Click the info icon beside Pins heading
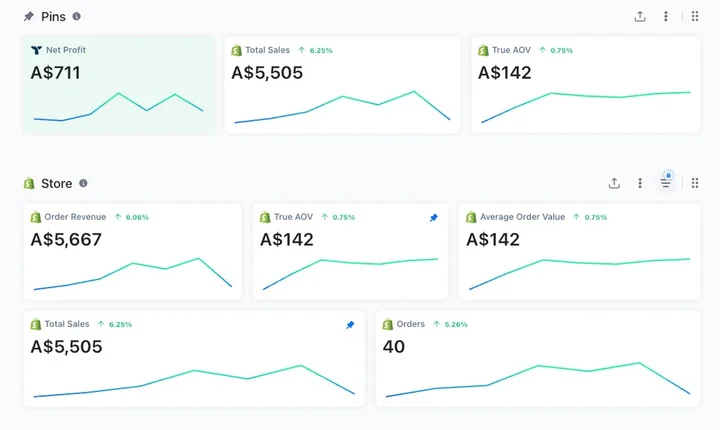Viewport: 720px width, 430px height. (77, 17)
